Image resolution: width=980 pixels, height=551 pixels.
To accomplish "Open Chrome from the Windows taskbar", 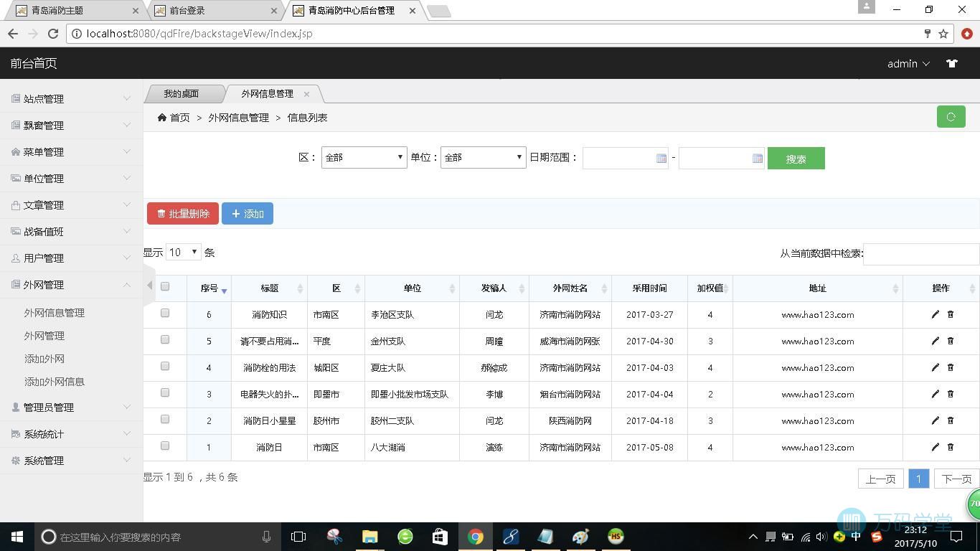I will [x=475, y=537].
